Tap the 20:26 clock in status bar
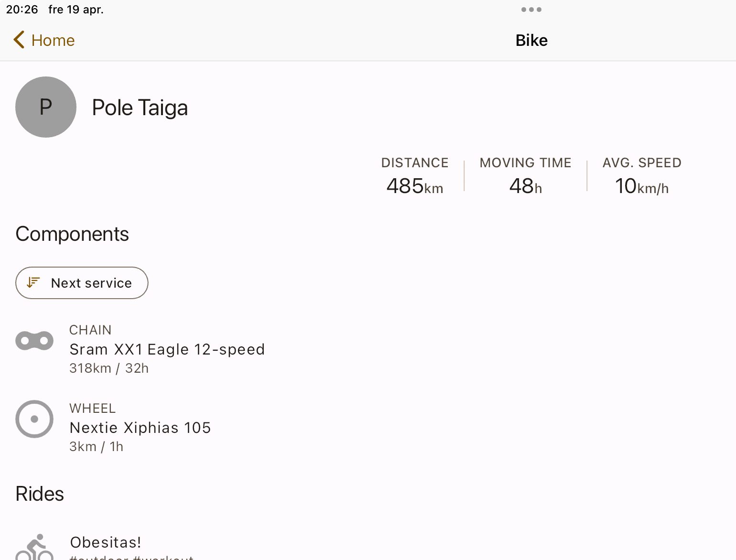 22,10
